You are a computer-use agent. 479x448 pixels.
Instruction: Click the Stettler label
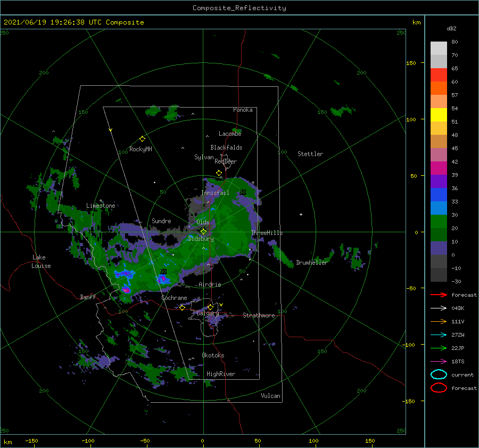point(310,154)
